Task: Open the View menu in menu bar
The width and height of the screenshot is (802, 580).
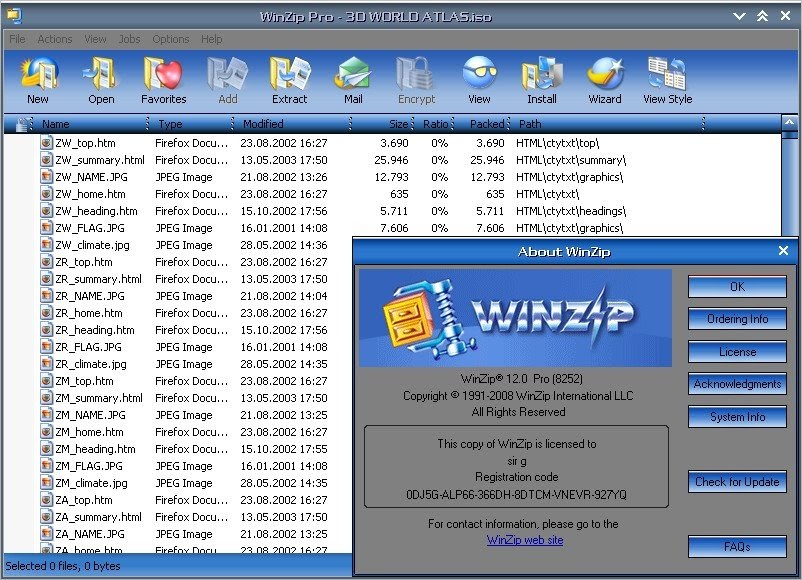Action: tap(95, 39)
